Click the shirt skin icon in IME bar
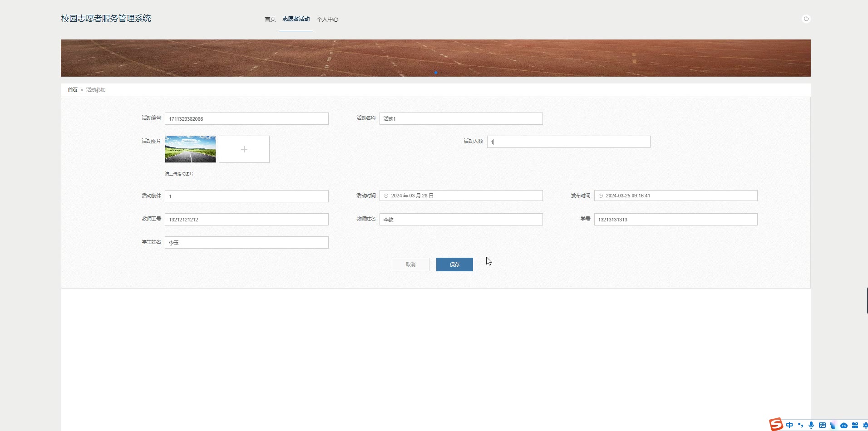This screenshot has width=868, height=431. click(x=833, y=425)
